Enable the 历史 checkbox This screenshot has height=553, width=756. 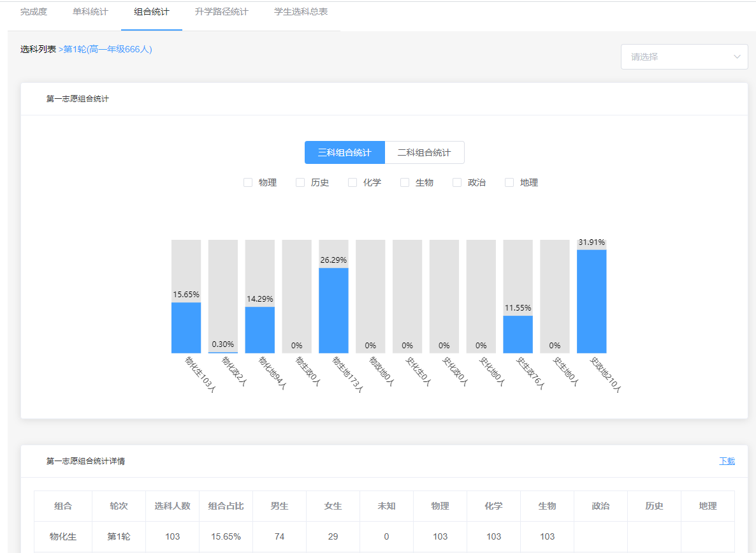click(x=300, y=182)
